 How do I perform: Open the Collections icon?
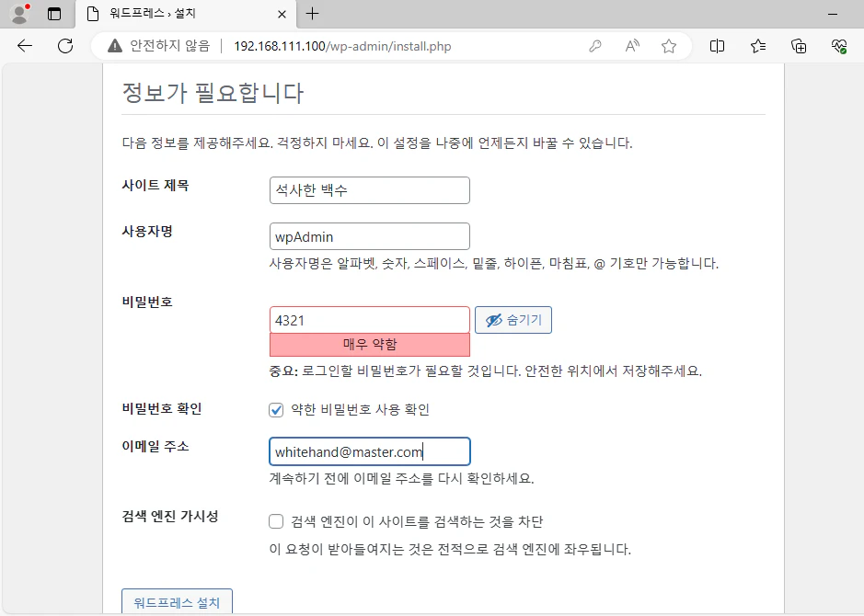tap(799, 46)
